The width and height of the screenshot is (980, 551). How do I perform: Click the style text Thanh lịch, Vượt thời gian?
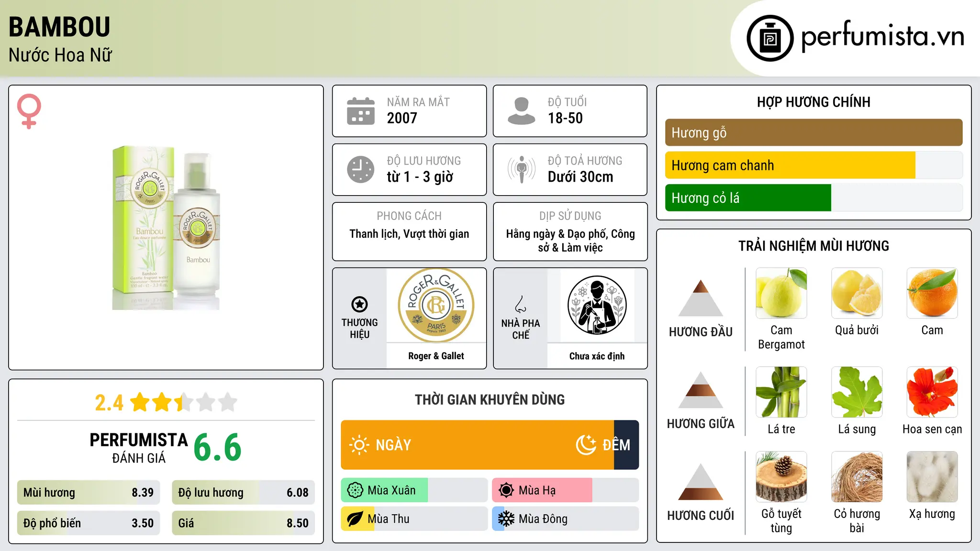point(409,234)
